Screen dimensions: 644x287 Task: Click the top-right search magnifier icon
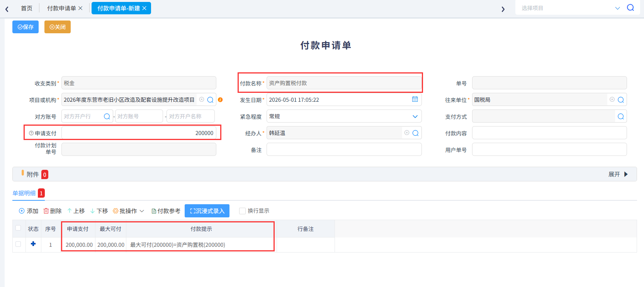[x=630, y=8]
